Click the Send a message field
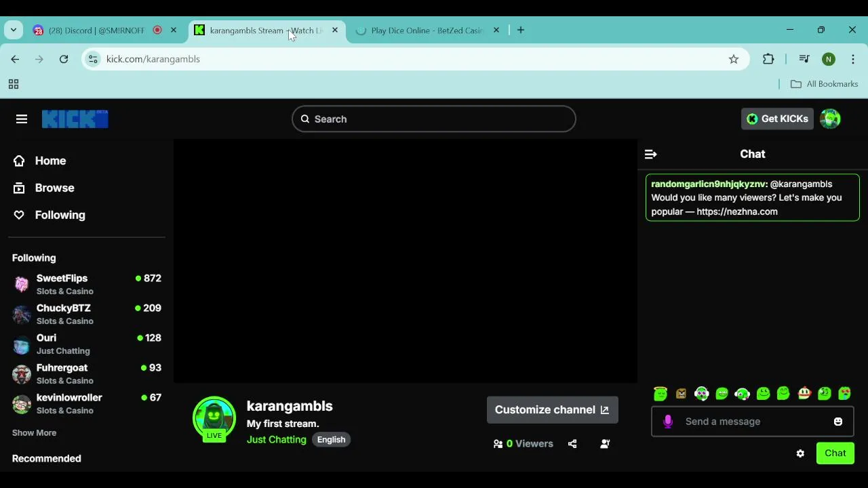 pos(753,422)
